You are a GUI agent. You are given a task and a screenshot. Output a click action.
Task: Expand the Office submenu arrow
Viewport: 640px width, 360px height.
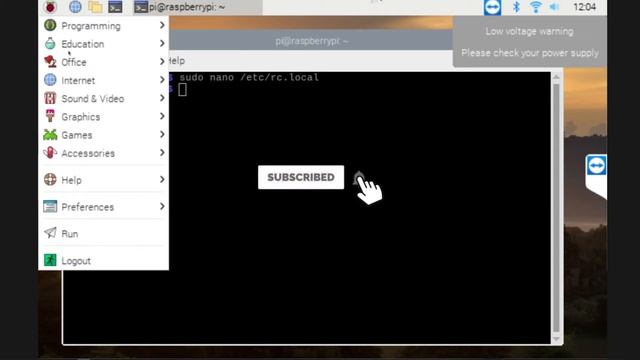162,62
